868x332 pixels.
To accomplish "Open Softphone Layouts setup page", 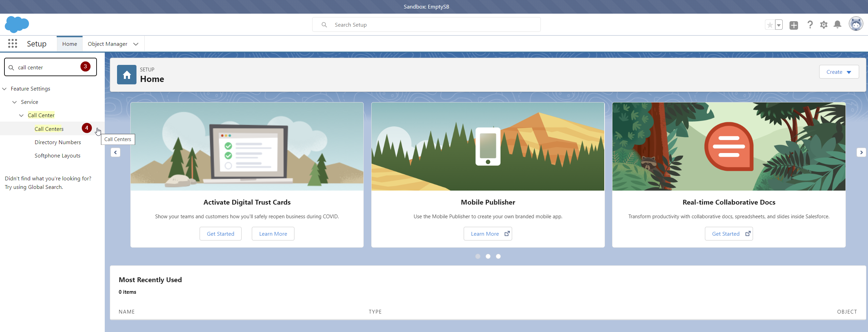I will coord(57,155).
